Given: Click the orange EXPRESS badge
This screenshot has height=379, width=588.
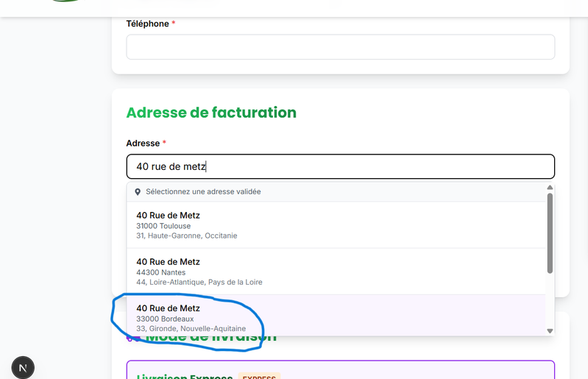Looking at the screenshot, I should click(x=259, y=378).
